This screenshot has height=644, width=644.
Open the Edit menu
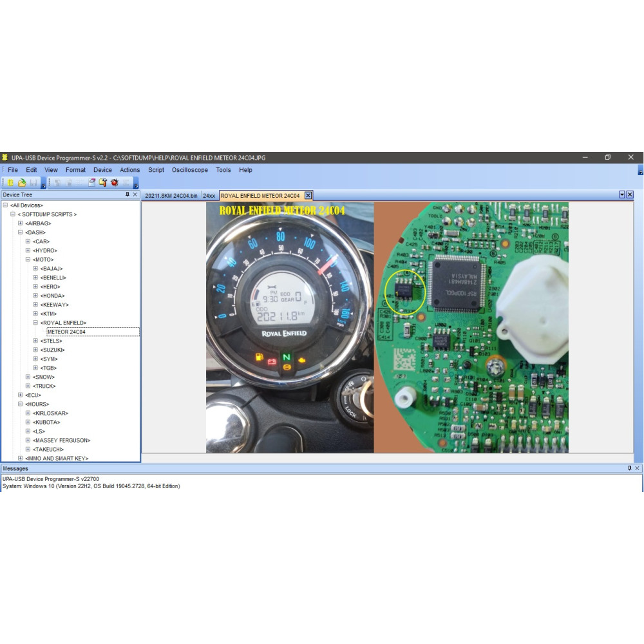[x=31, y=169]
